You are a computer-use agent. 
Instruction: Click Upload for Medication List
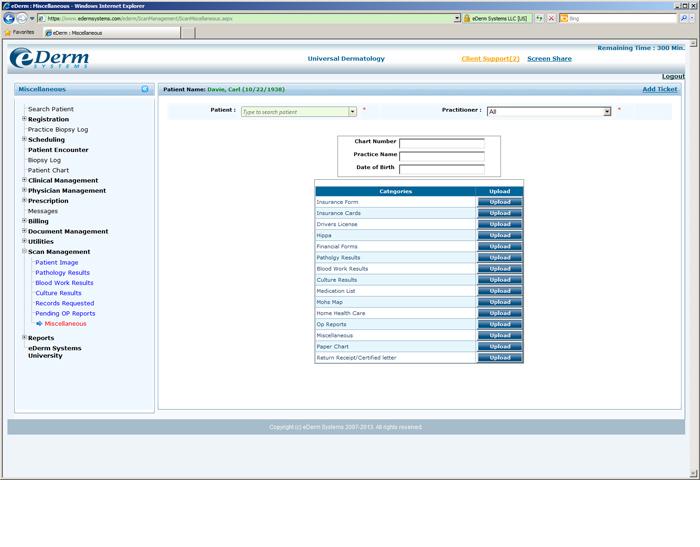[x=500, y=291]
